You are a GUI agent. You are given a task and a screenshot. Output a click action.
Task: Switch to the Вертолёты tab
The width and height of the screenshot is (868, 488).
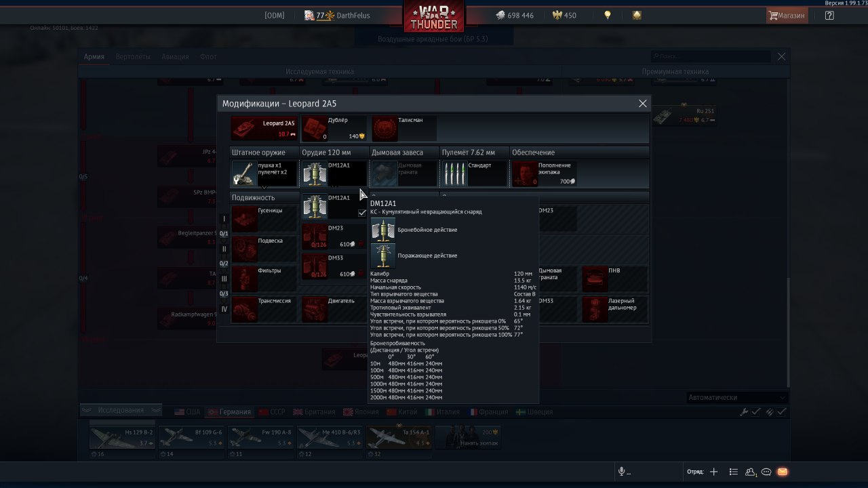coord(133,57)
